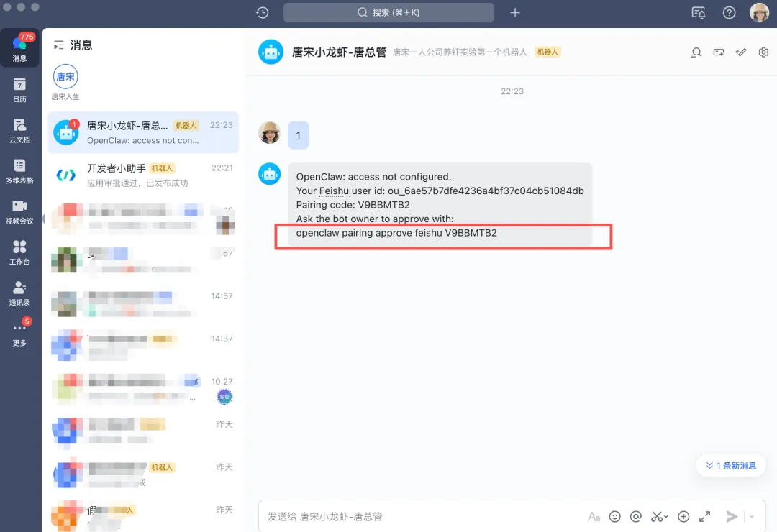The height and width of the screenshot is (532, 777).
Task: Click the bot avatar beside the OpenClaw message
Action: tap(270, 175)
